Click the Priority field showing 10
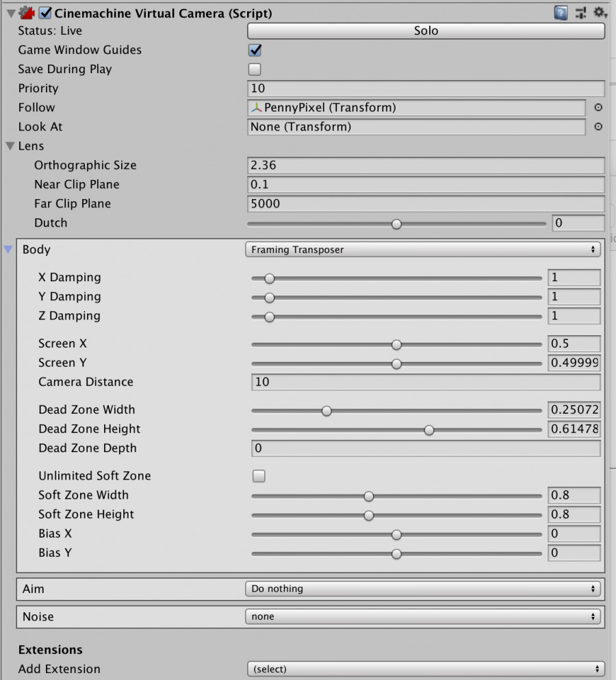The width and height of the screenshot is (616, 680). [426, 88]
